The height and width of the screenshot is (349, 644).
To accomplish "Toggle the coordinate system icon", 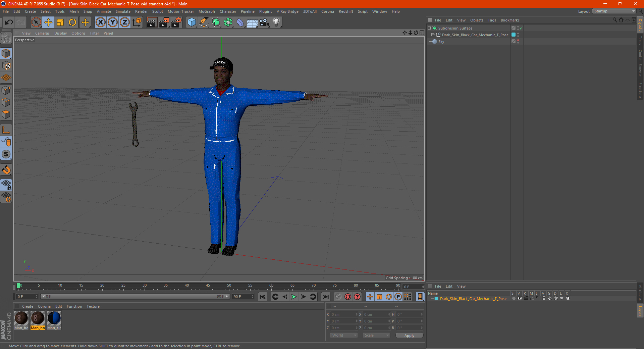I will click(137, 22).
